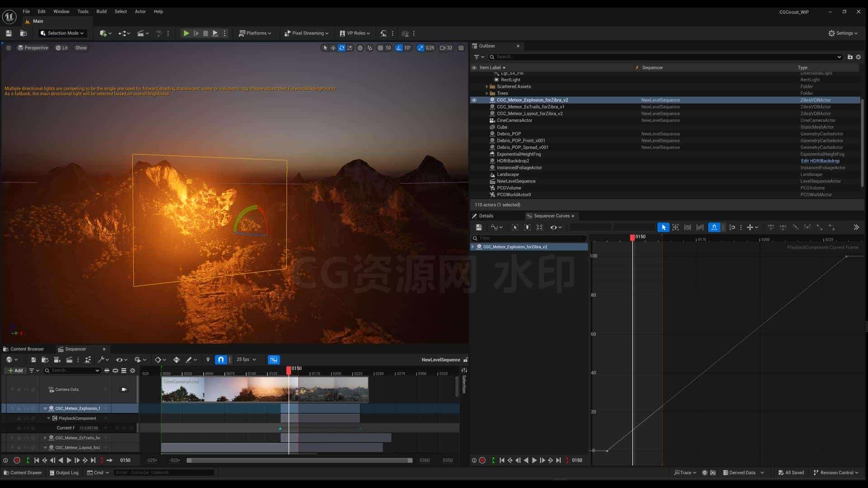Open the Platforms dropdown
Screen dimensions: 868x488
coord(255,33)
